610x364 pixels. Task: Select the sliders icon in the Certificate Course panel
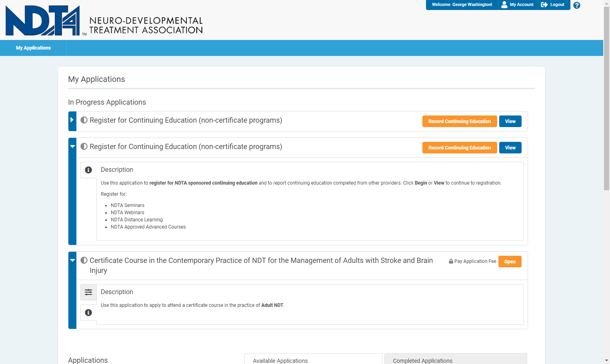coord(88,292)
